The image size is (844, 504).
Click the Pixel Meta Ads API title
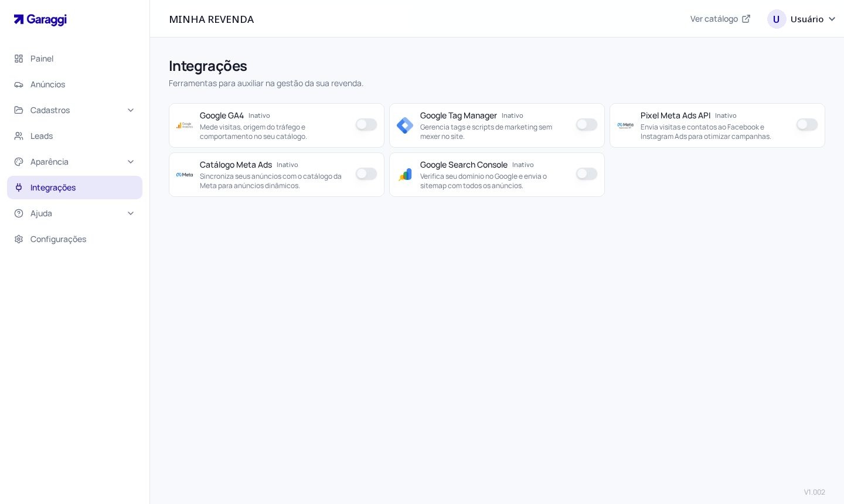[x=675, y=115]
